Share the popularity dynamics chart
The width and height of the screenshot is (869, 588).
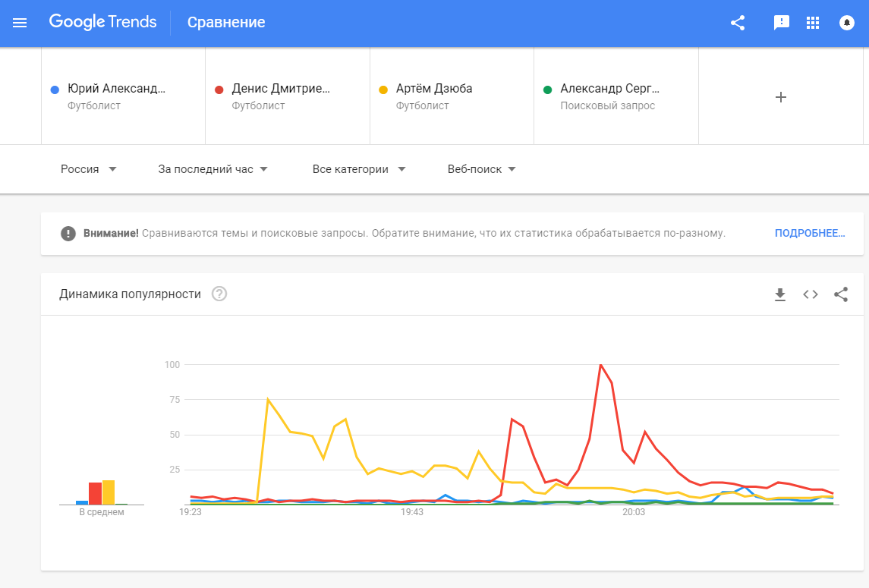click(x=841, y=294)
